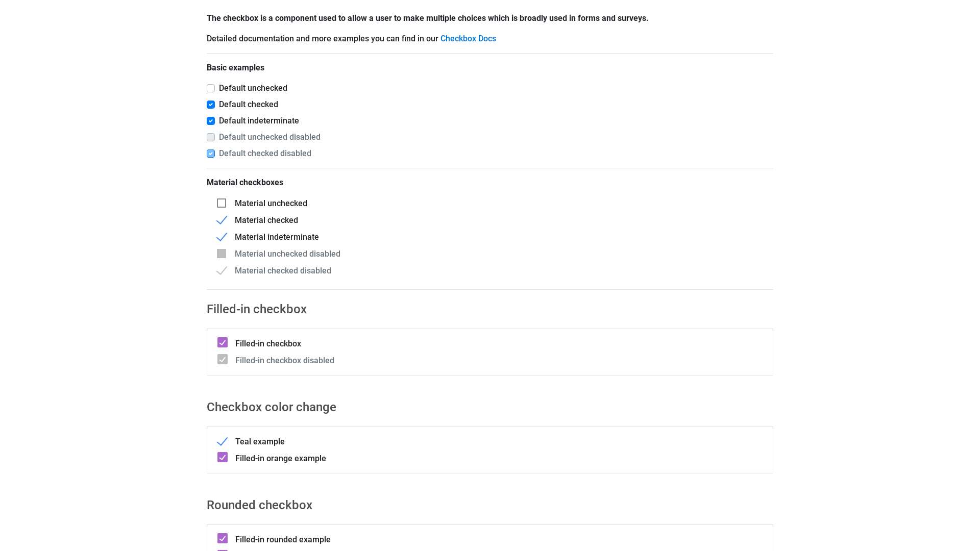Click the Material unchecked disabled checkbox
Viewport: 980px width, 551px height.
pos(222,254)
